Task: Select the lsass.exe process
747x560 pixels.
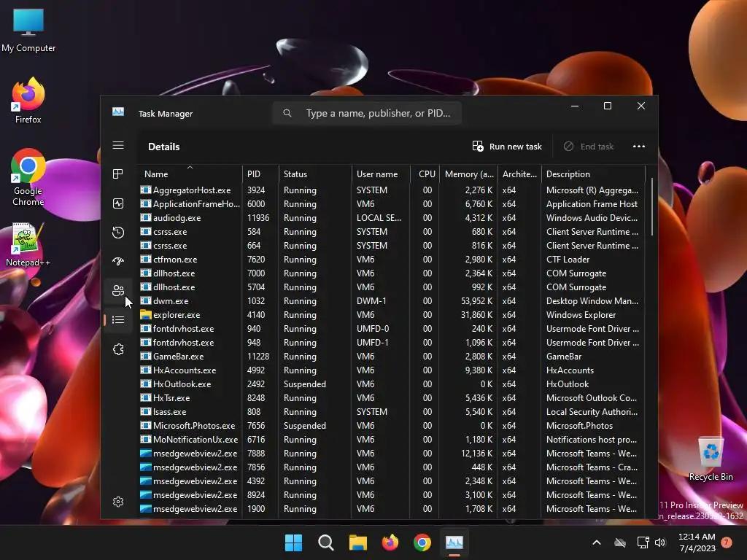Action: [x=392, y=412]
